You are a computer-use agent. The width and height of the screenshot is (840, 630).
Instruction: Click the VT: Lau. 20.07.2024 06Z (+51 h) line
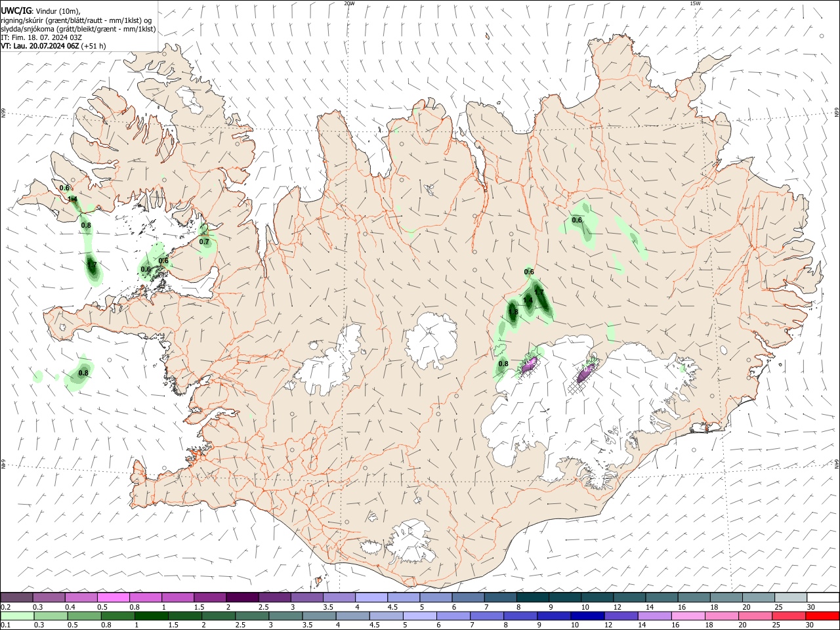click(x=54, y=46)
